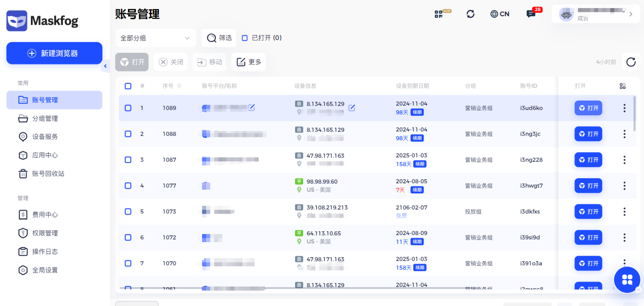The width and height of the screenshot is (644, 306).
Task: Go to 分组管理 in sidebar
Action: tap(45, 119)
